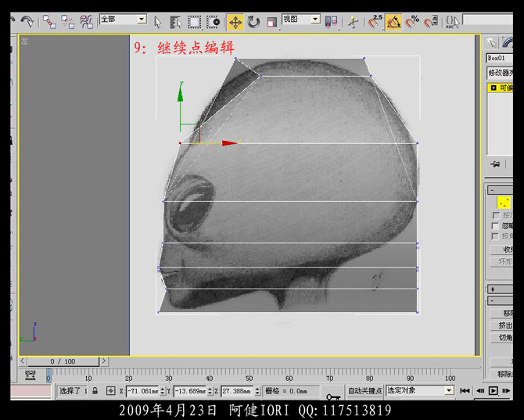Click the Undo arrow icon
Image resolution: width=524 pixels, height=420 pixels.
27,22
